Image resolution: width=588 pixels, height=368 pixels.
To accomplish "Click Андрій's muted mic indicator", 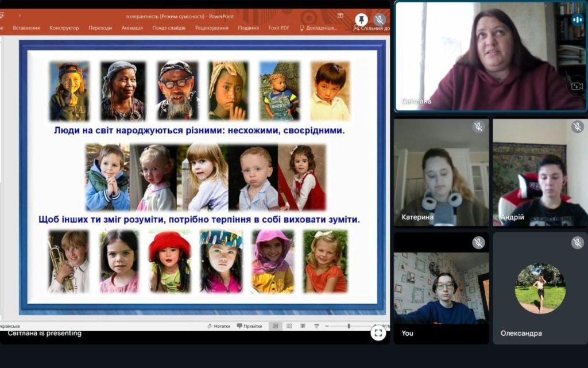I will click(577, 127).
